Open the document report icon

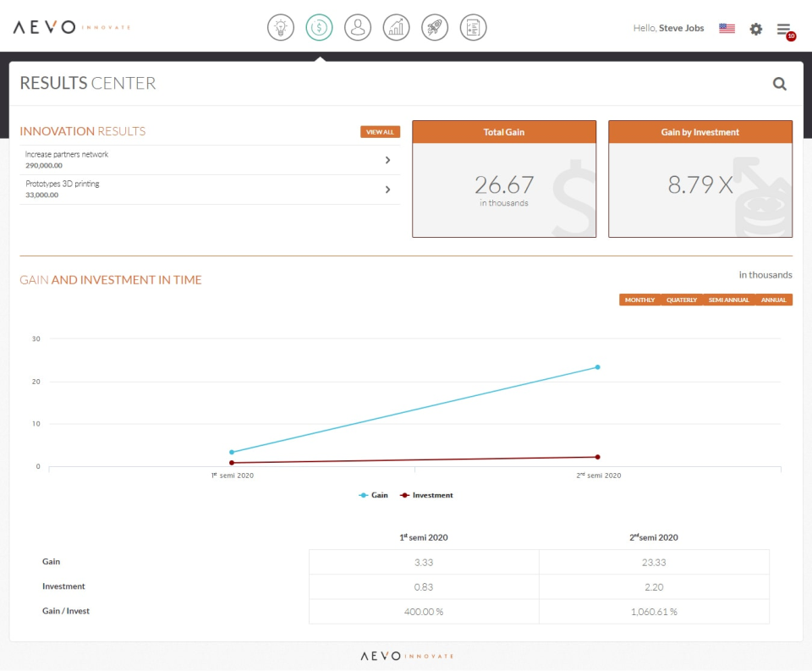473,27
